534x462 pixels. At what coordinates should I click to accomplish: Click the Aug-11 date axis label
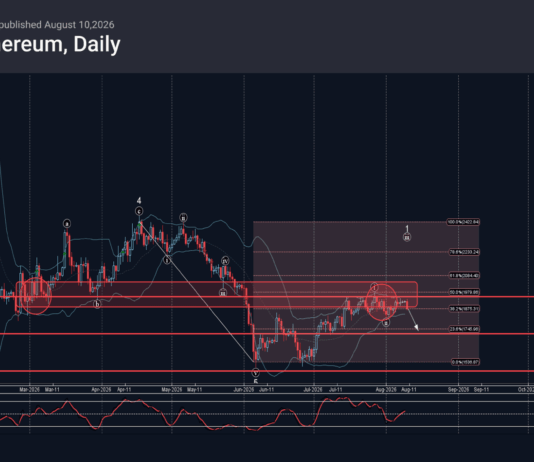point(409,389)
